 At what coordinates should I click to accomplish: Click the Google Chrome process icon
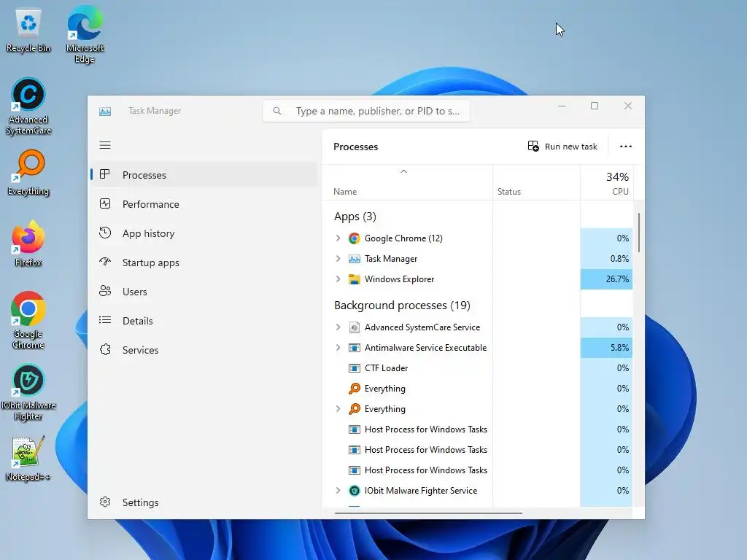(354, 238)
